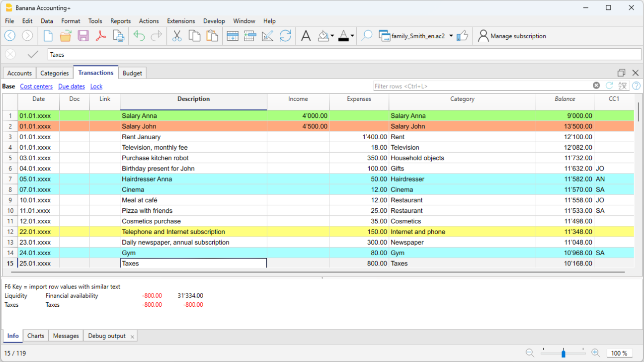Screen dimensions: 644x362
Task: Open the Cost centers view link
Action: click(x=36, y=86)
